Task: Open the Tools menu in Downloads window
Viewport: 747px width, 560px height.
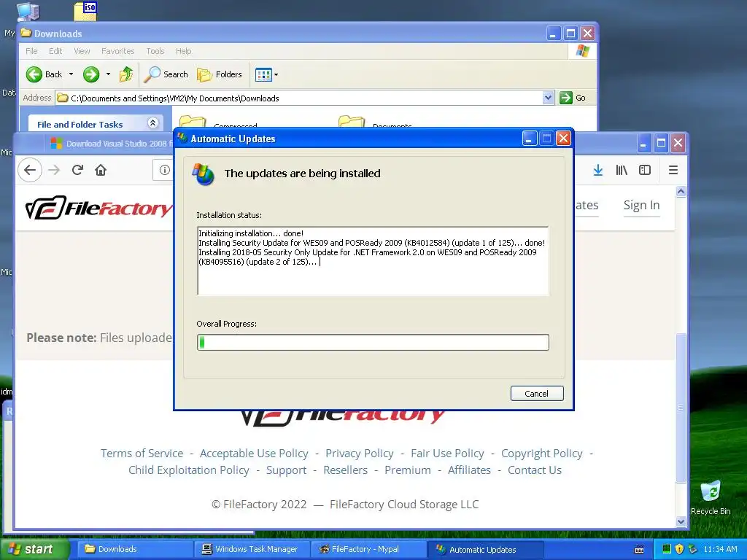Action: tap(155, 51)
